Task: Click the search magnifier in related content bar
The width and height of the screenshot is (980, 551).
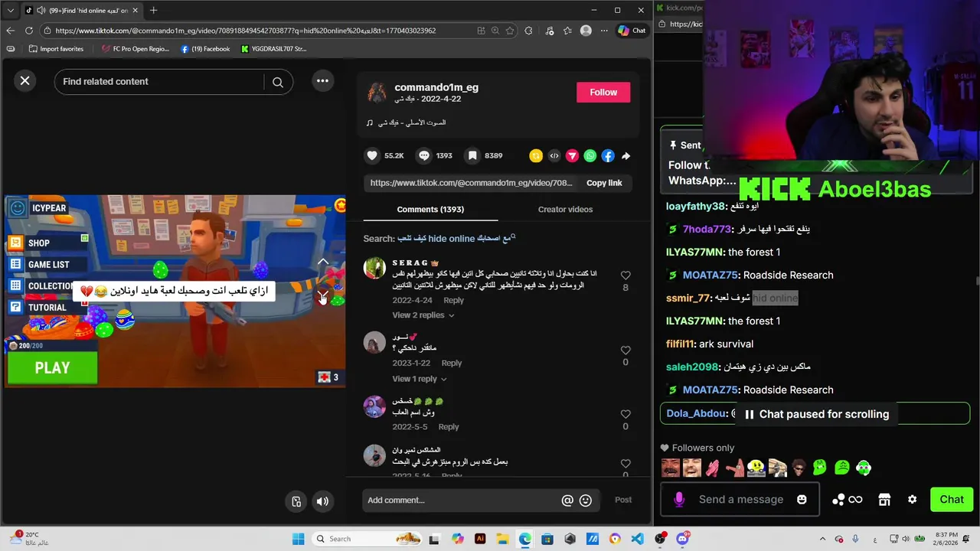Action: point(278,82)
